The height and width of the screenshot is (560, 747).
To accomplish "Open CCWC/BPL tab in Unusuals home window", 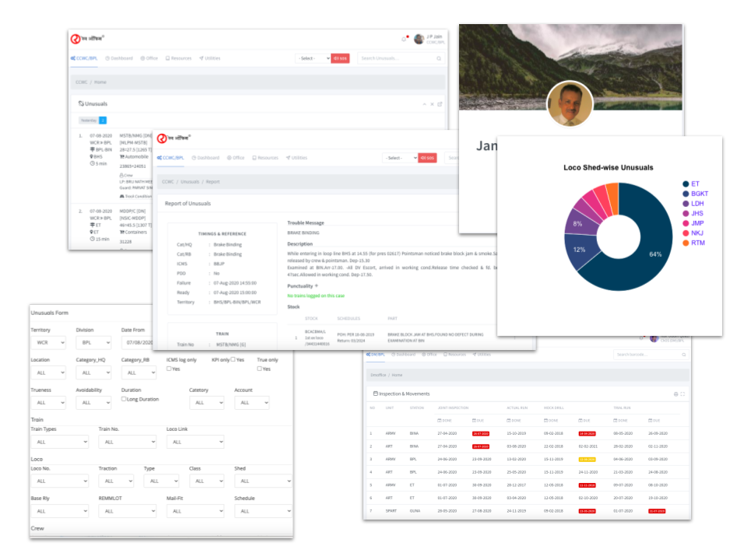I will coord(84,58).
